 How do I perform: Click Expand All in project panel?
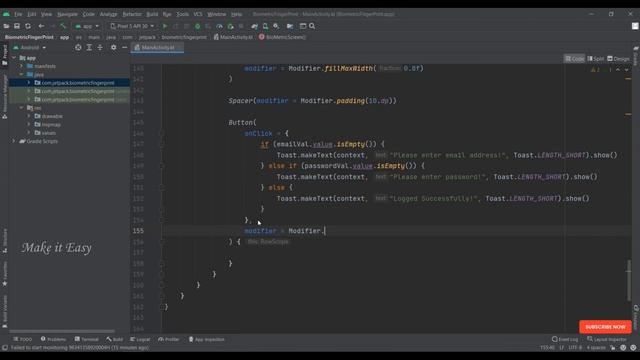[89, 47]
